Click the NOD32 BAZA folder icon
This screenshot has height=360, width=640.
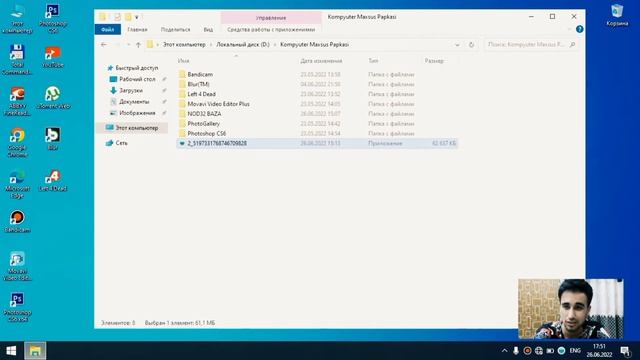(182, 114)
